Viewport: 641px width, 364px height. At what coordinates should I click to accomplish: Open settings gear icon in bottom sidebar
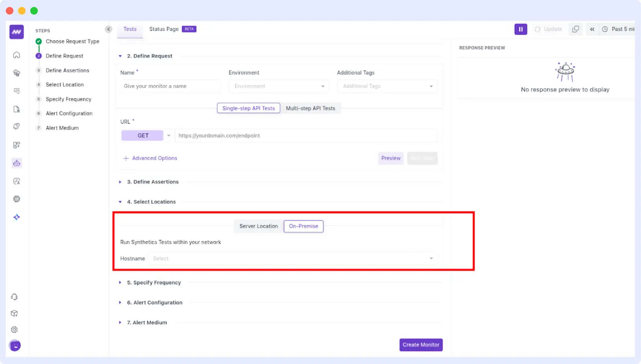pos(15,330)
